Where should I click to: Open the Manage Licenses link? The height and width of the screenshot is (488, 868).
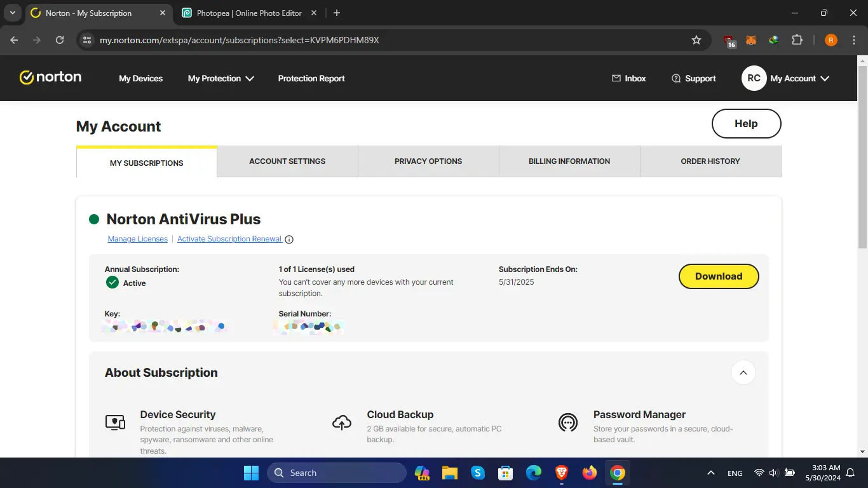tap(138, 239)
